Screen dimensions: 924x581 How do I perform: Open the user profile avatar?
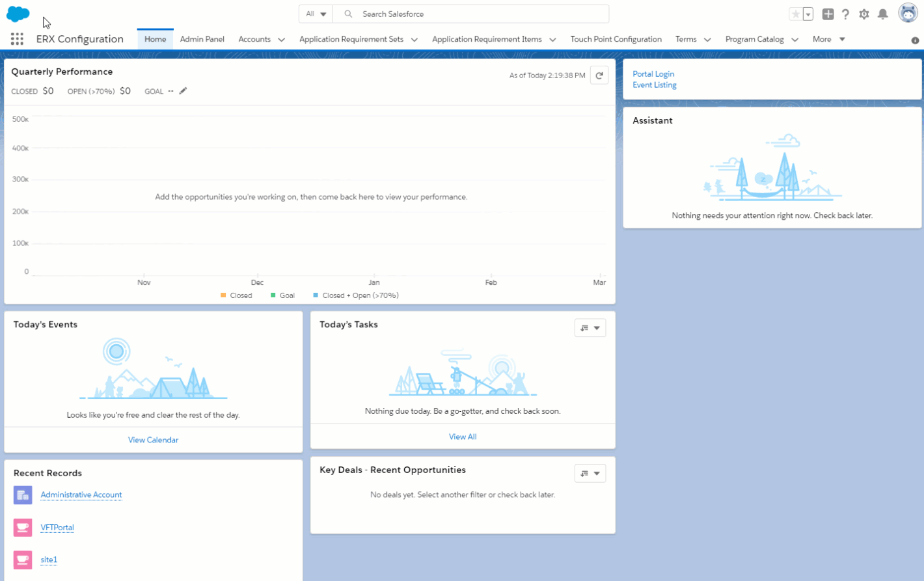coord(907,13)
